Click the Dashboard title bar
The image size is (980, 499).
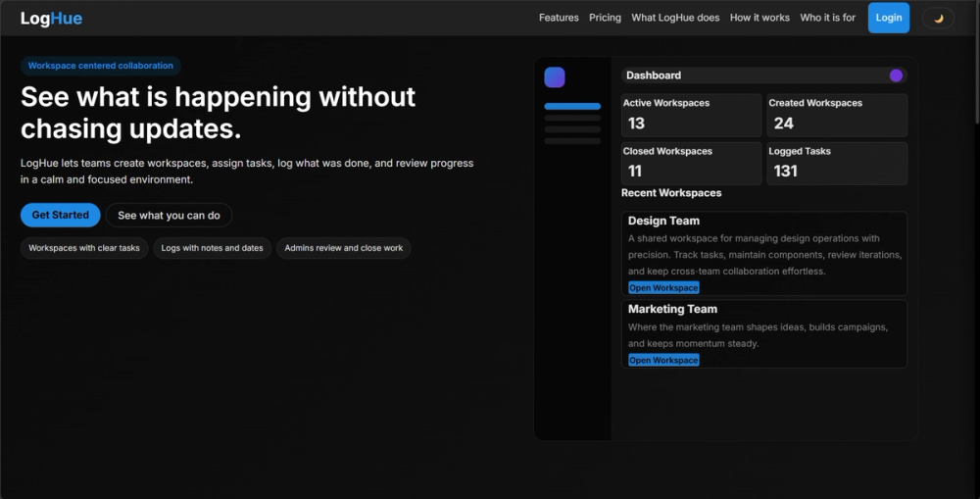pos(764,75)
